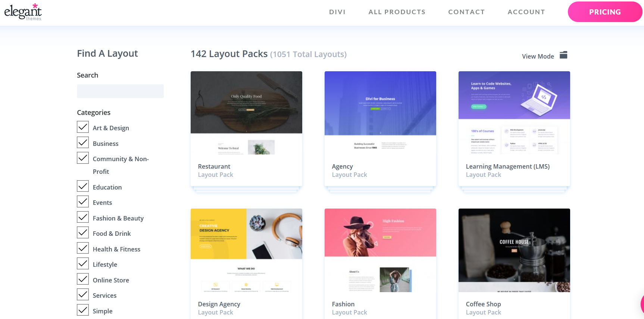
Task: Open the Elegant Themes logo homepage
Action: pyautogui.click(x=23, y=12)
